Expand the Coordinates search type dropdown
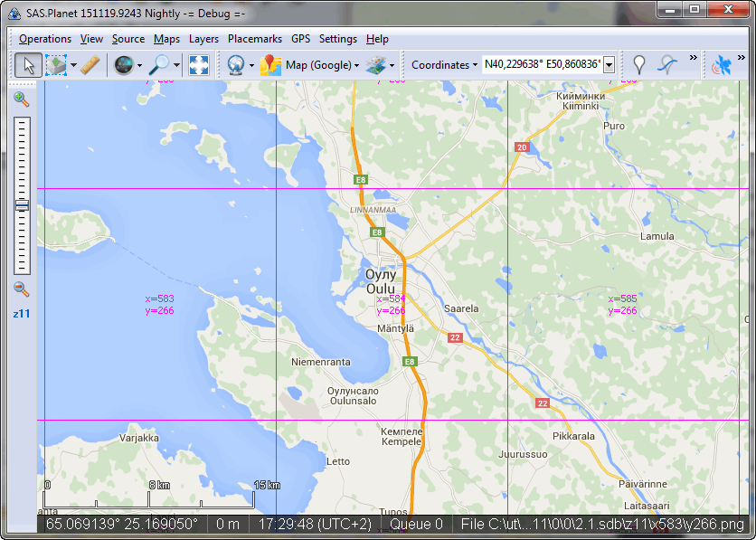 tap(444, 65)
